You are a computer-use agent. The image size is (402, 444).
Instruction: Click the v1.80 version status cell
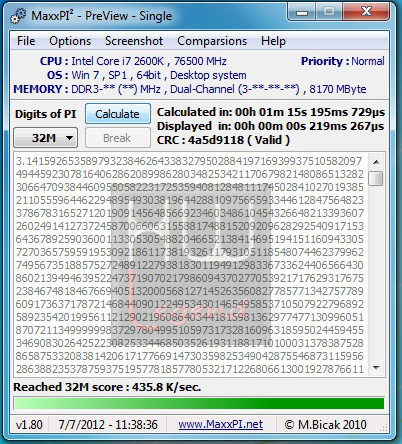(29, 424)
